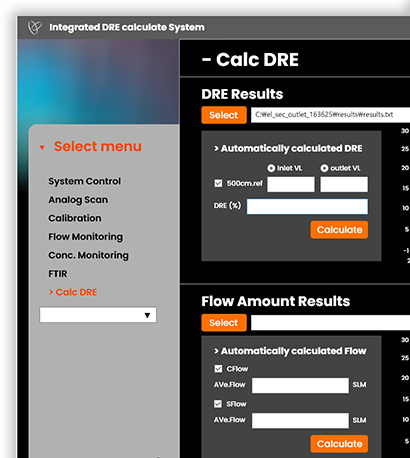Open System Control menu item
410x458 pixels.
[x=84, y=181]
